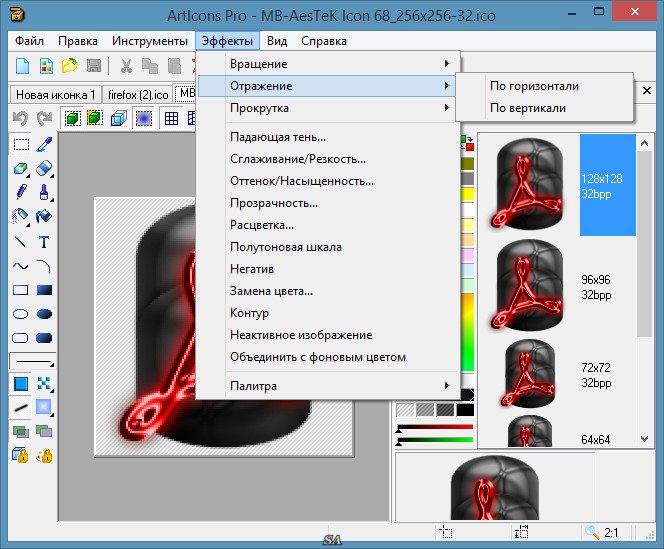Apply the Негатив effect

pos(328,269)
